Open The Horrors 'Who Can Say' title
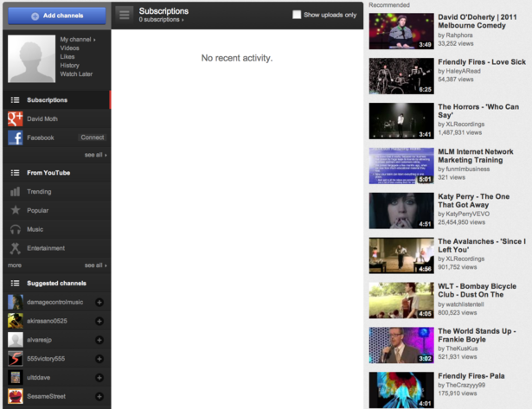Screen dimensions: 532x409 (x=478, y=111)
